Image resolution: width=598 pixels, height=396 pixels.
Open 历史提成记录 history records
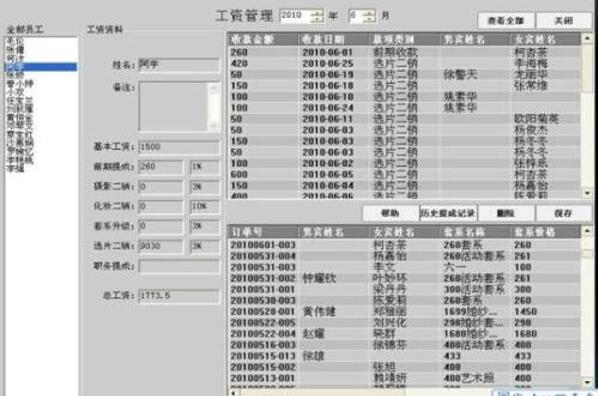coord(448,213)
